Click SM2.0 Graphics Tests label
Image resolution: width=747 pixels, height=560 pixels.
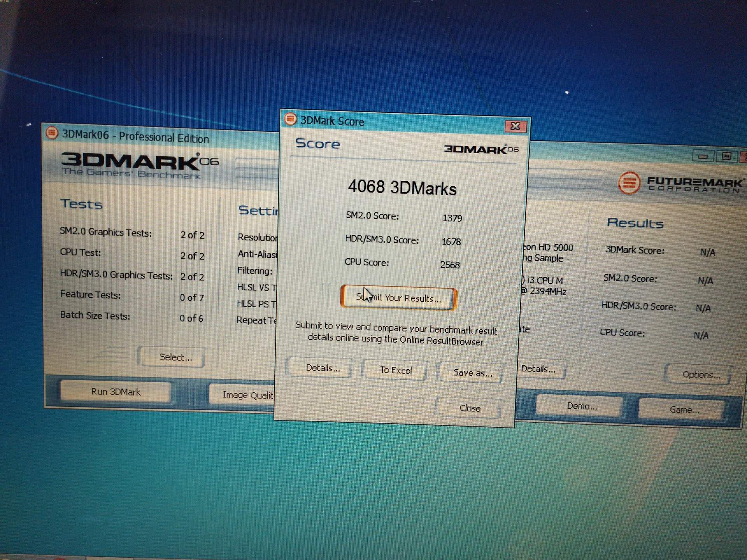106,232
